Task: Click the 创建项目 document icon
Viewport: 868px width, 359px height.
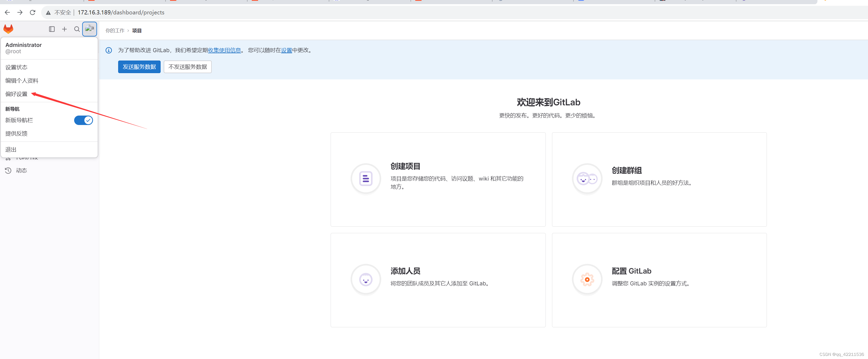Action: [x=365, y=179]
